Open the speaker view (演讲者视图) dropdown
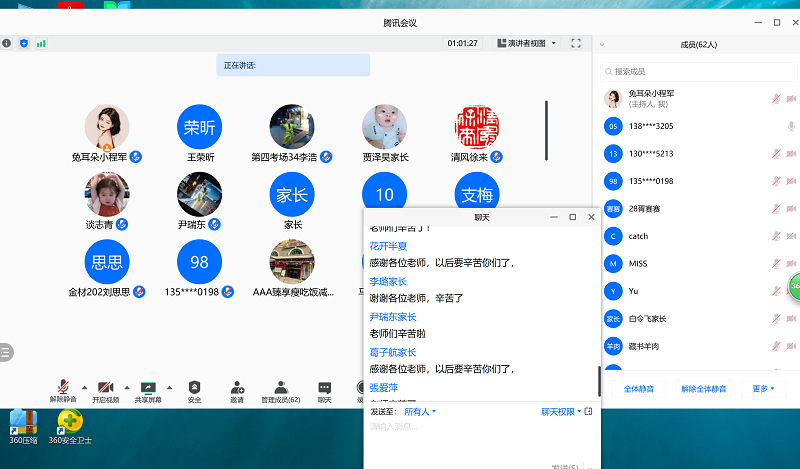 tap(528, 43)
